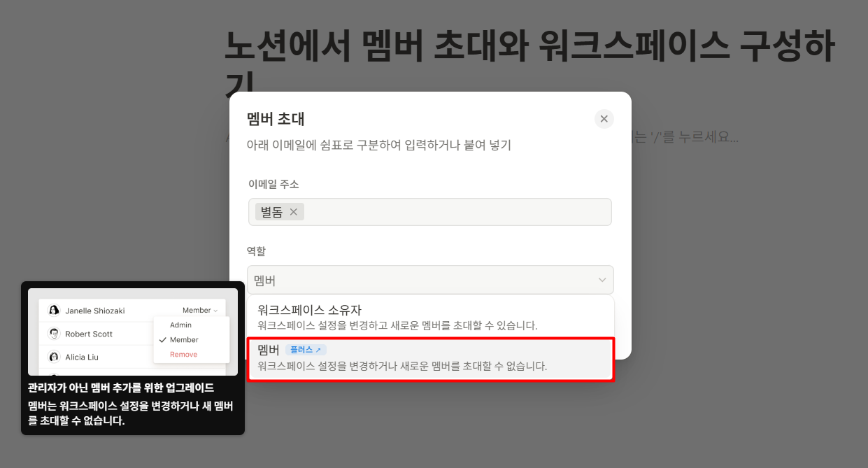The height and width of the screenshot is (468, 868).
Task: Open the 플러스 upgrade link
Action: (x=306, y=349)
